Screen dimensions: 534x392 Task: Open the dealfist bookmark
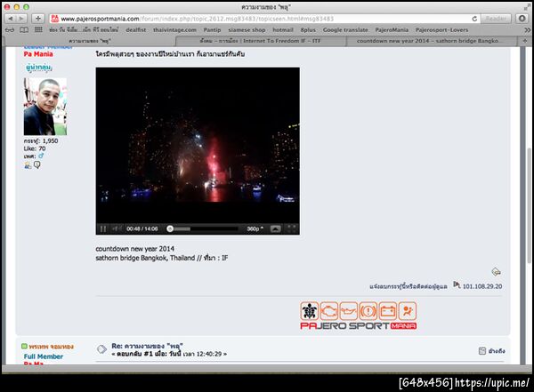click(136, 30)
